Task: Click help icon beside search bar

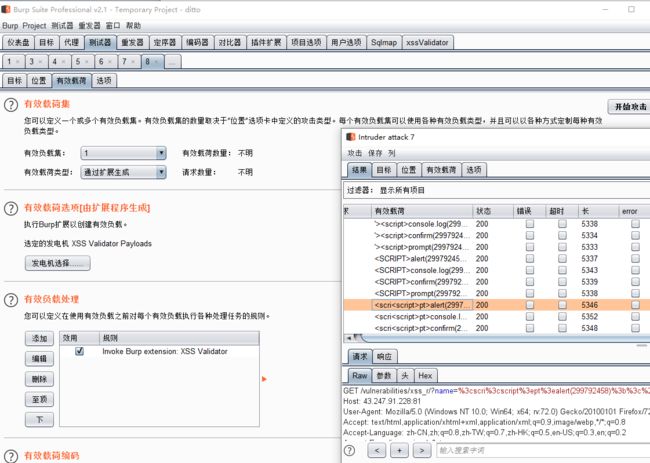Action: coord(349,450)
